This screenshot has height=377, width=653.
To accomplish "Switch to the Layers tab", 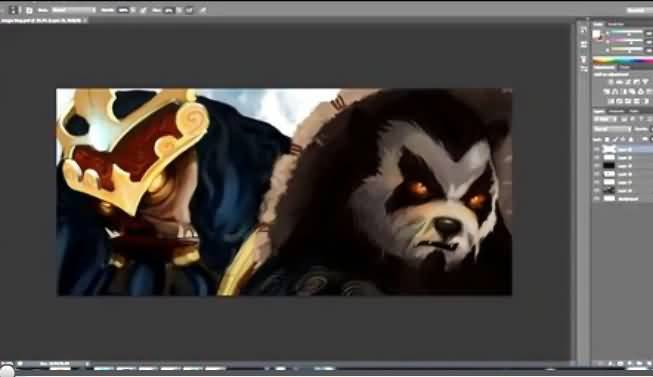I will 599,111.
